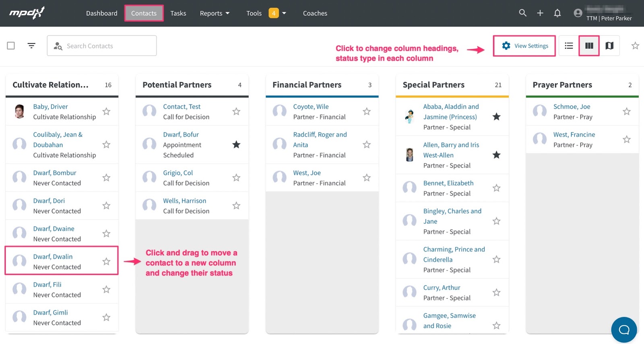
Task: Go to the Dashboard tab
Action: [x=101, y=13]
